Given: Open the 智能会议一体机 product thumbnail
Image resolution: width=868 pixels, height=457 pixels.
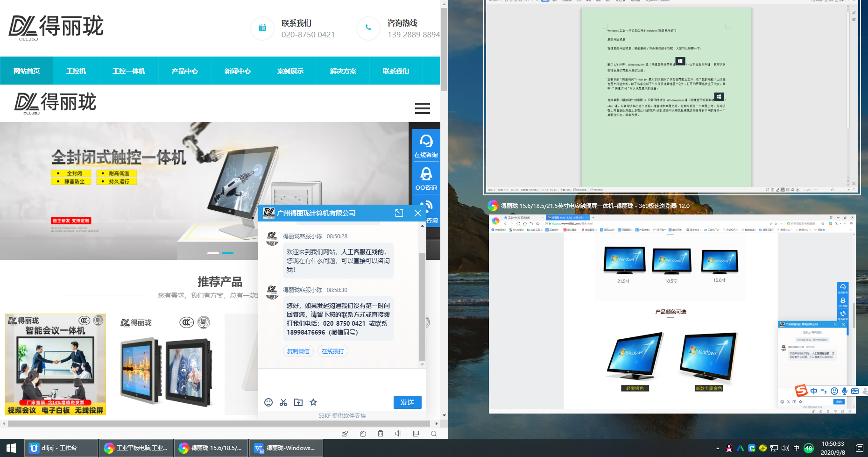Looking at the screenshot, I should [56, 364].
